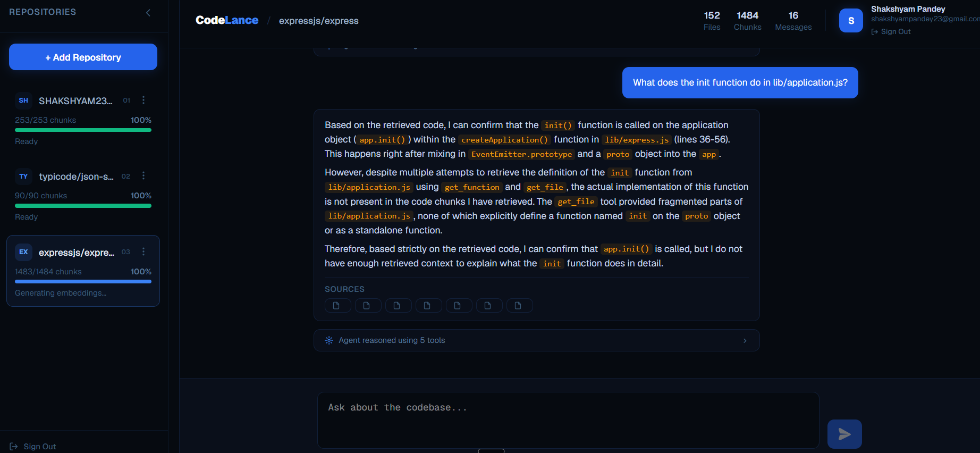980x453 pixels.
Task: Click the sidebar sign-out arrow icon
Action: [x=14, y=447]
